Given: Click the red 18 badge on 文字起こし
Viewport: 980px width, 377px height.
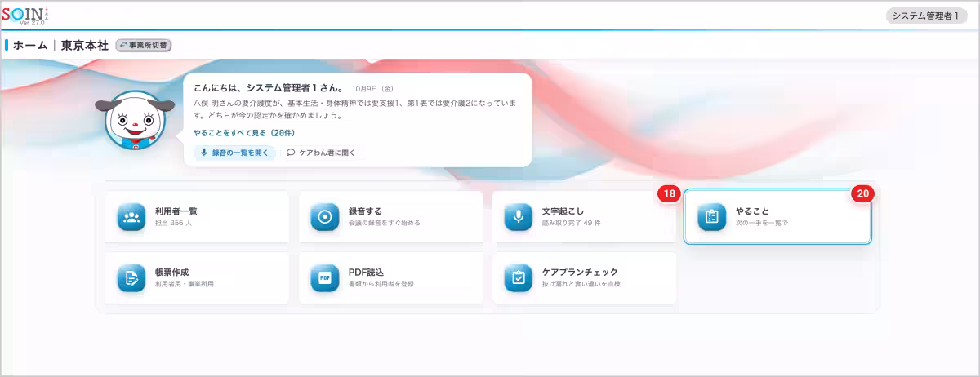Looking at the screenshot, I should 669,194.
